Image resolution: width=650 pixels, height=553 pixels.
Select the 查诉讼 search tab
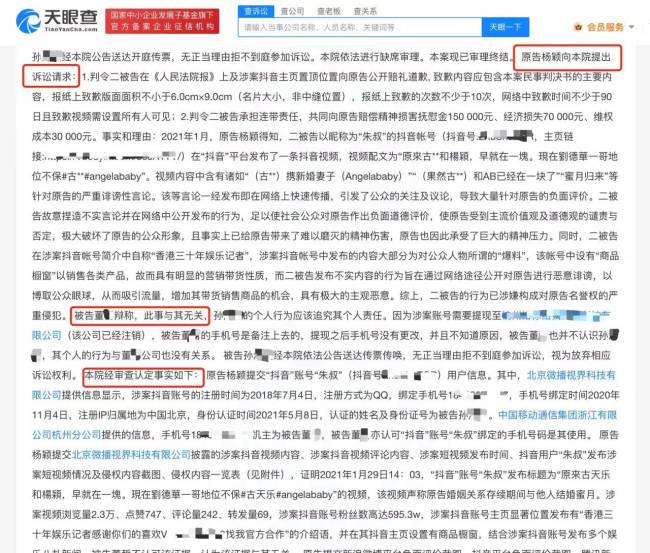tap(256, 11)
